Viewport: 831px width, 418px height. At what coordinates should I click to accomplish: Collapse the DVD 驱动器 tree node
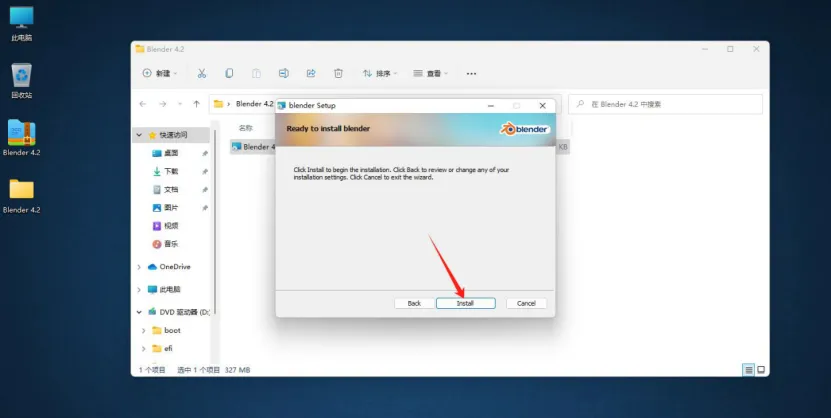click(139, 313)
